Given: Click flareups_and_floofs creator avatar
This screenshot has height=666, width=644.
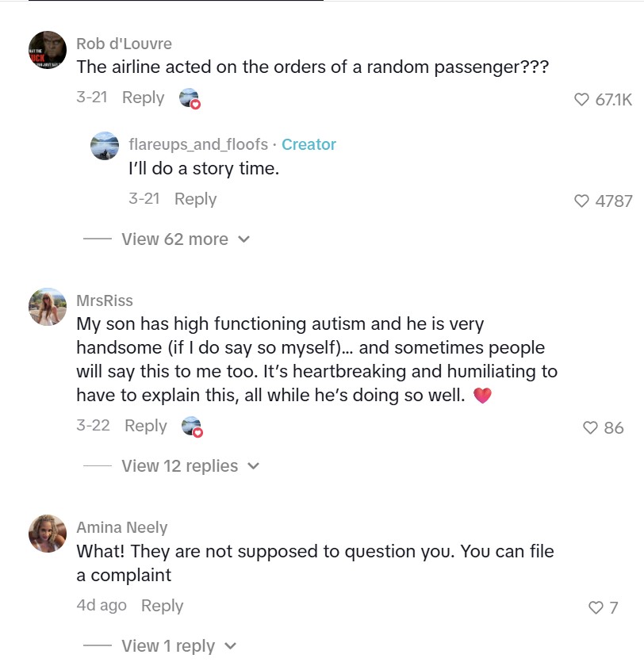Looking at the screenshot, I should (105, 145).
